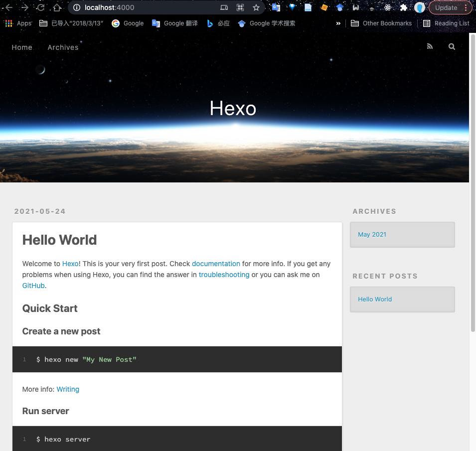Open the Google Translate extension icon
Screen dimensions: 476x451
[x=276, y=7]
